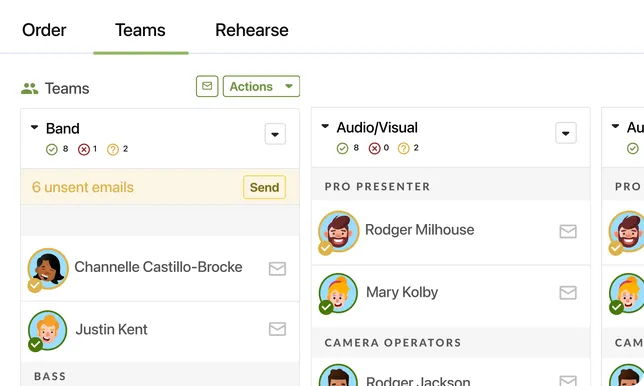Open Mary Kolby's avatar in Audio/Visual
This screenshot has height=386, width=644.
(x=338, y=293)
